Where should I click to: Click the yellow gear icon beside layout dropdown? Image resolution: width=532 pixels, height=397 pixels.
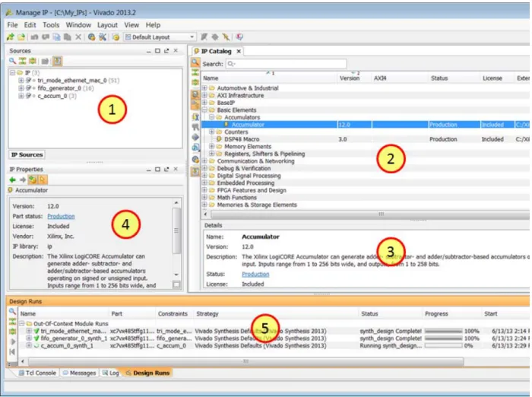(116, 37)
